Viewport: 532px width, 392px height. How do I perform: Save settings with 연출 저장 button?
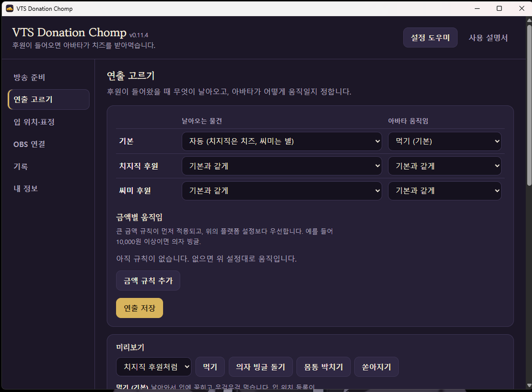point(139,308)
